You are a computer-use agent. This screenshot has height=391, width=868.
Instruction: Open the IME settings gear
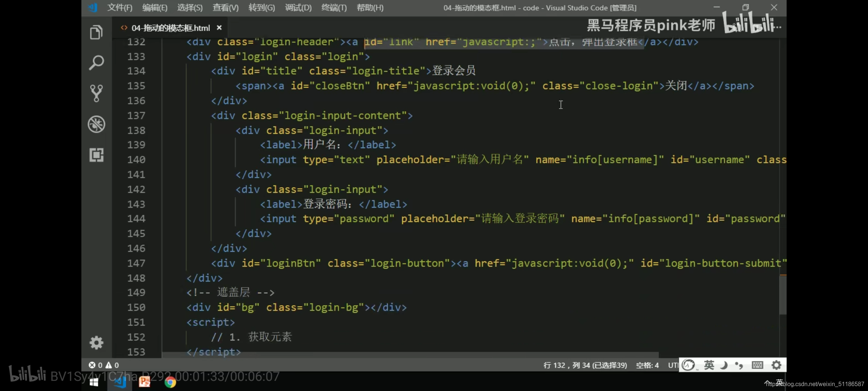[776, 365]
